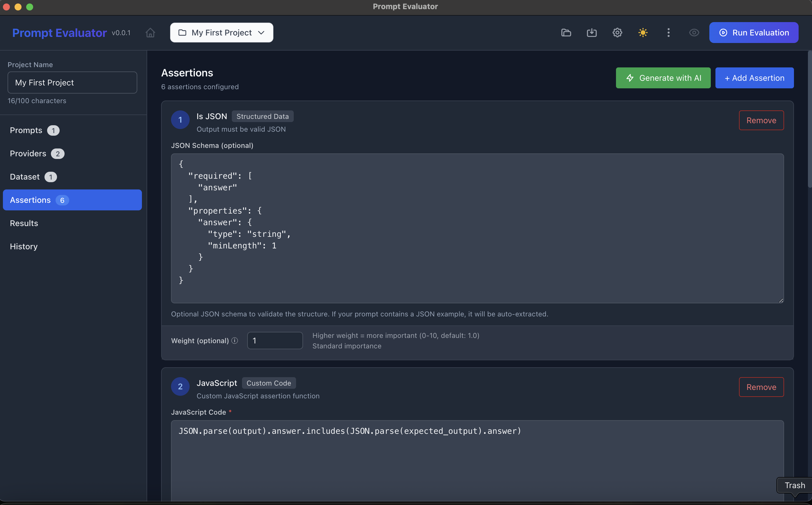
Task: Switch to the Results section
Action: pos(24,223)
